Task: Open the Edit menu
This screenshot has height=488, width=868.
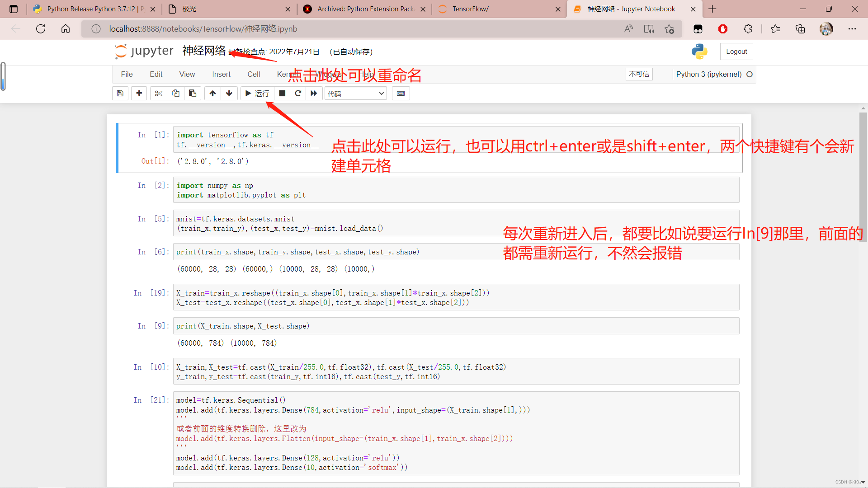Action: [156, 75]
